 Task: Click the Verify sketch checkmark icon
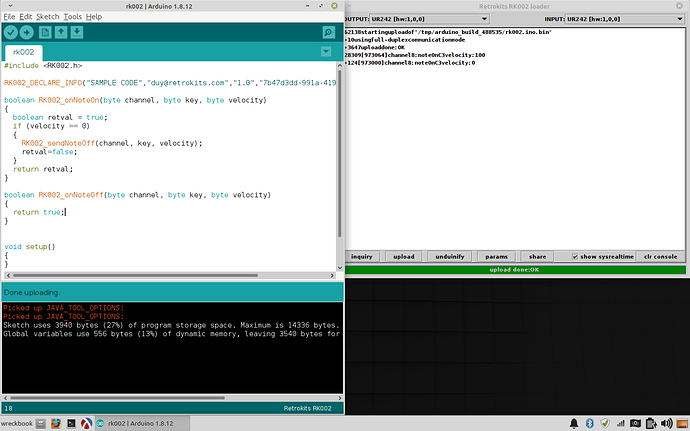tap(10, 33)
